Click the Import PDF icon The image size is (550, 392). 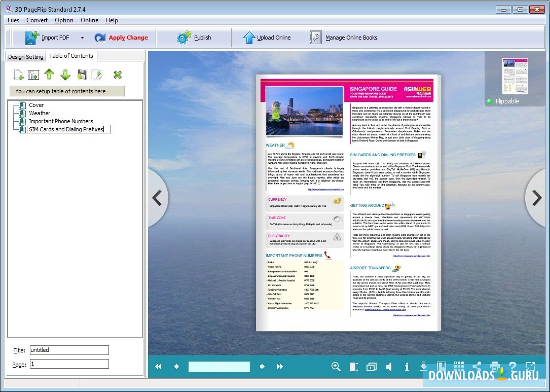point(32,38)
